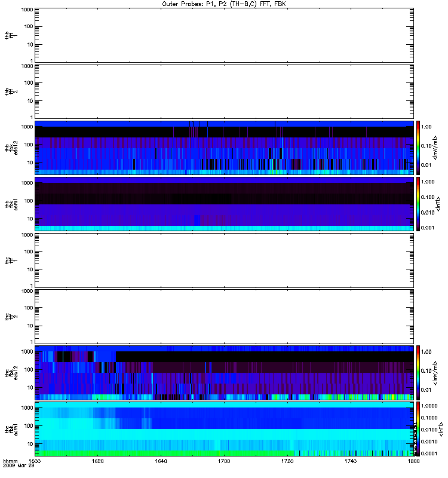Screen dimensions: 448x478
Task: Click the <|mV/m|> unit label beside thb edc12 color bar
Action: click(435, 148)
